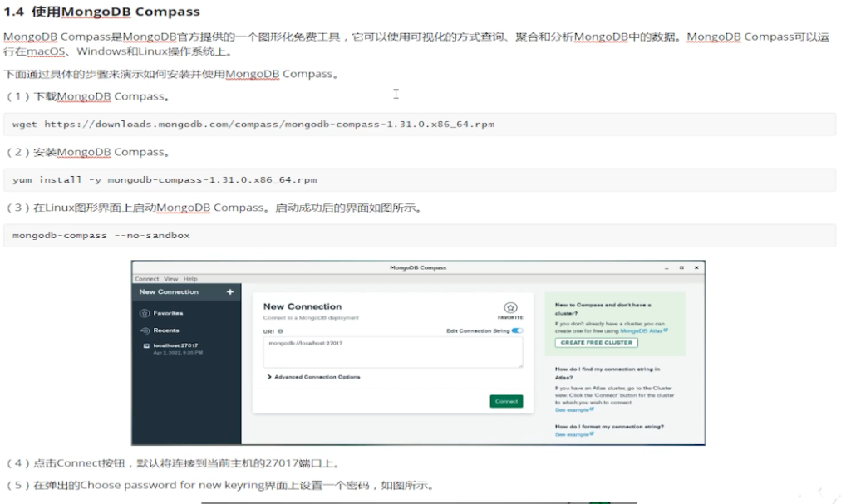Click 'How do I format my connection string?' text
This screenshot has width=851, height=504.
point(609,427)
